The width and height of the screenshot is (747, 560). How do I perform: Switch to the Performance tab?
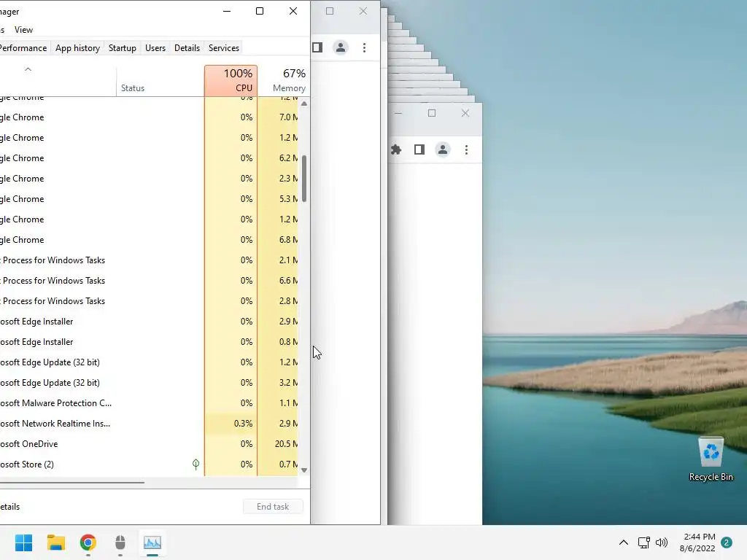[x=23, y=47]
